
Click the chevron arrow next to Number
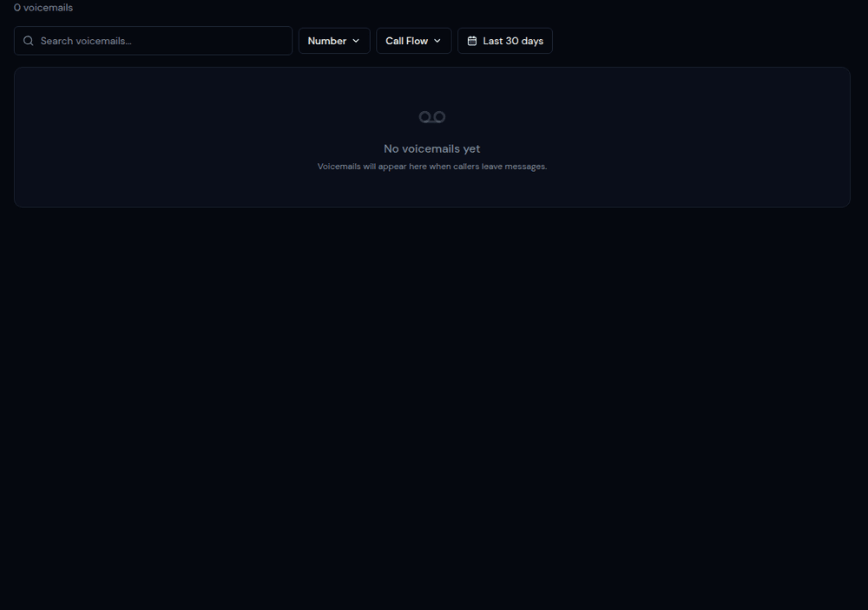[356, 41]
